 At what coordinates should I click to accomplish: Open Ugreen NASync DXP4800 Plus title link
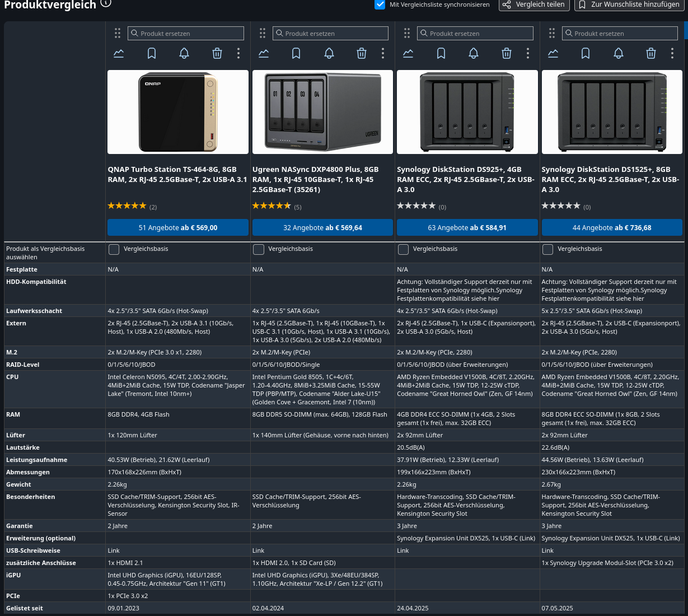click(316, 179)
